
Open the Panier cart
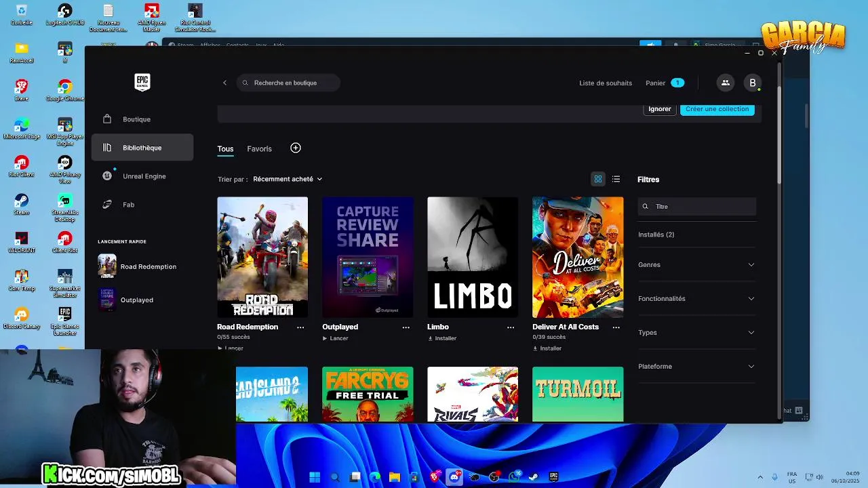665,83
